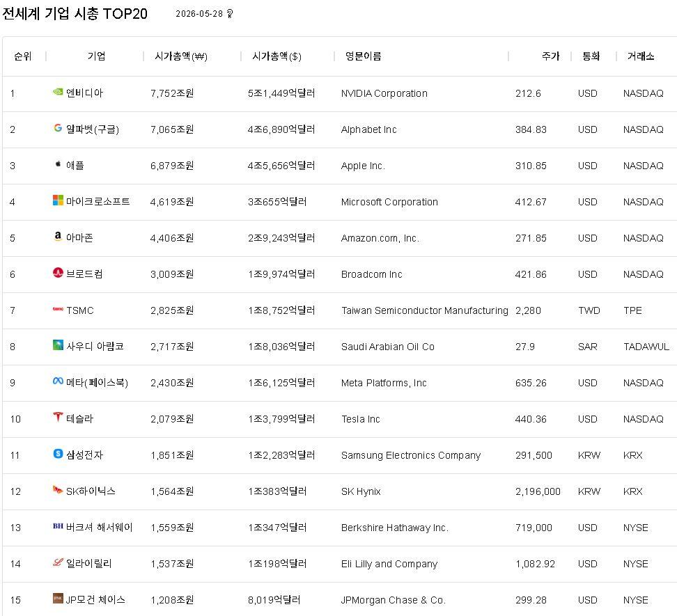Open the 애플 company link
This screenshot has width=677, height=616.
click(75, 165)
